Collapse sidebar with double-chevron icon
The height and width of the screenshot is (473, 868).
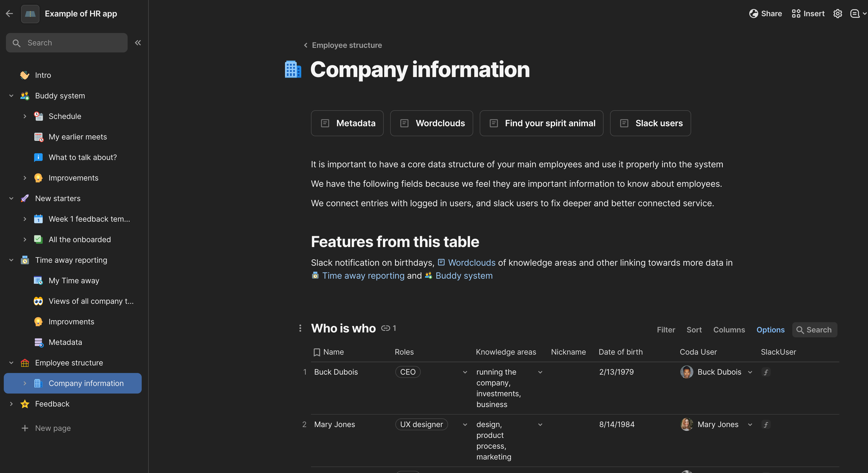(x=138, y=42)
